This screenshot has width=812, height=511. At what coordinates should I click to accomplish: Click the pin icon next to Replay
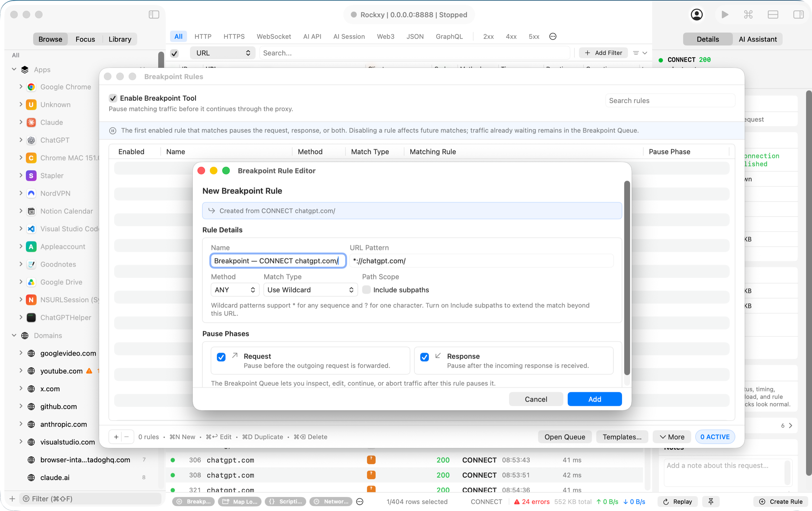(711, 502)
